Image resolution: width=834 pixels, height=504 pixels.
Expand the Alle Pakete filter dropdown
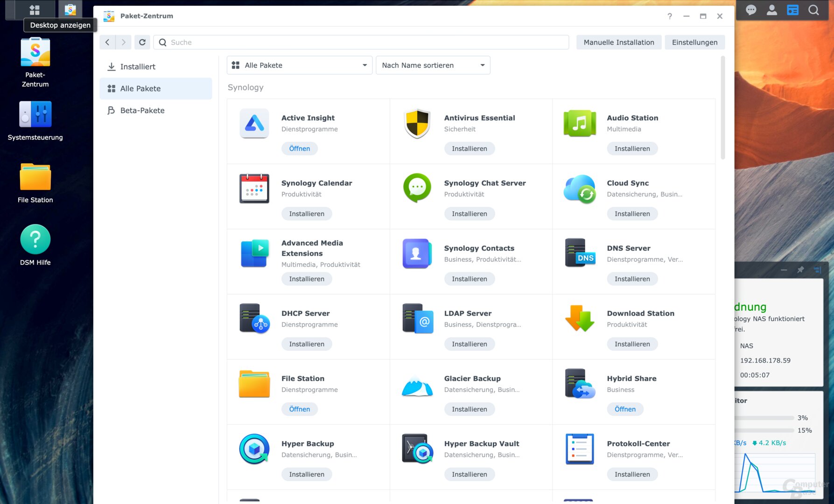click(300, 65)
